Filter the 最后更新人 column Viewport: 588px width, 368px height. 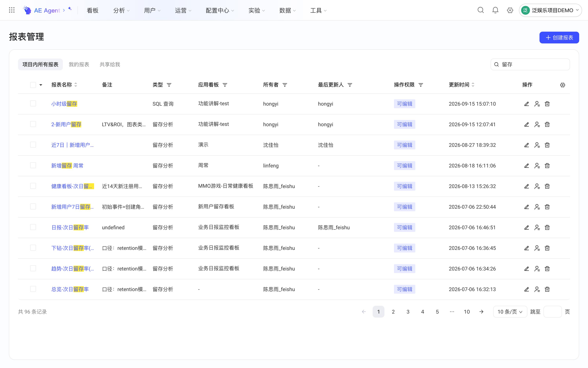click(x=350, y=85)
